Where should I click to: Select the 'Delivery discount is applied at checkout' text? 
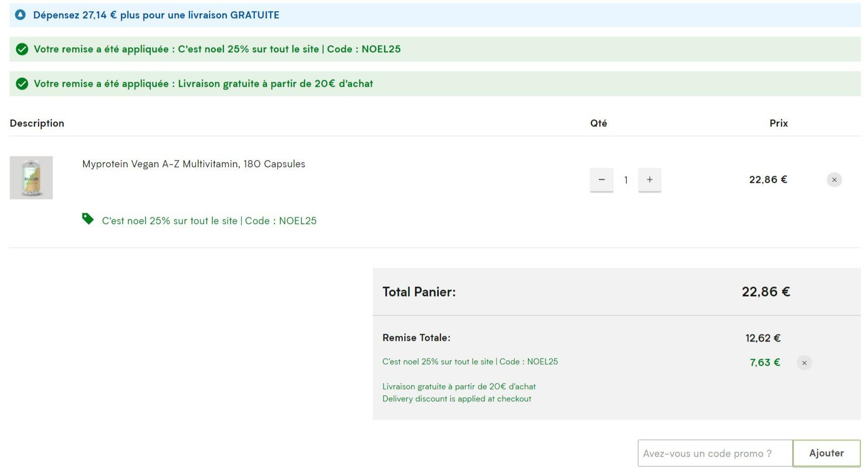pyautogui.click(x=457, y=399)
